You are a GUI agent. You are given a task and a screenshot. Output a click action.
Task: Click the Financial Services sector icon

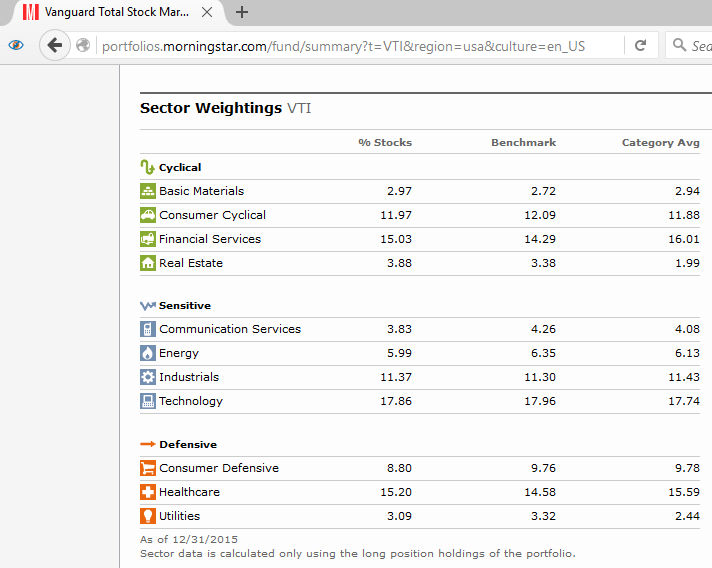pos(148,239)
